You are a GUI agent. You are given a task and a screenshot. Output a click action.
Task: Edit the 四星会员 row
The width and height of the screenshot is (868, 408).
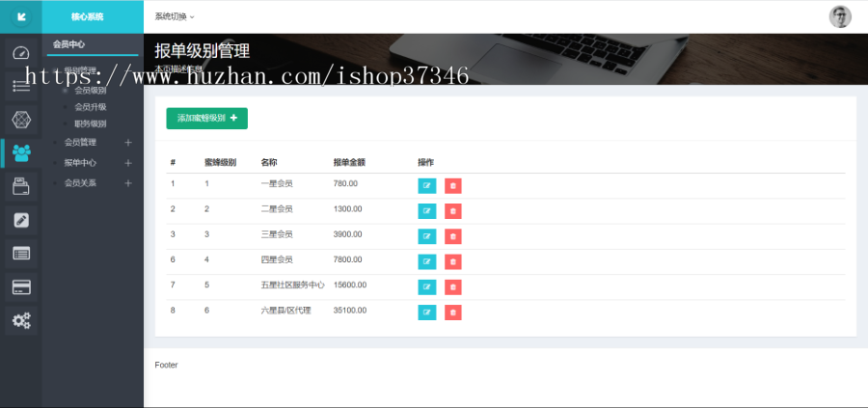point(427,261)
